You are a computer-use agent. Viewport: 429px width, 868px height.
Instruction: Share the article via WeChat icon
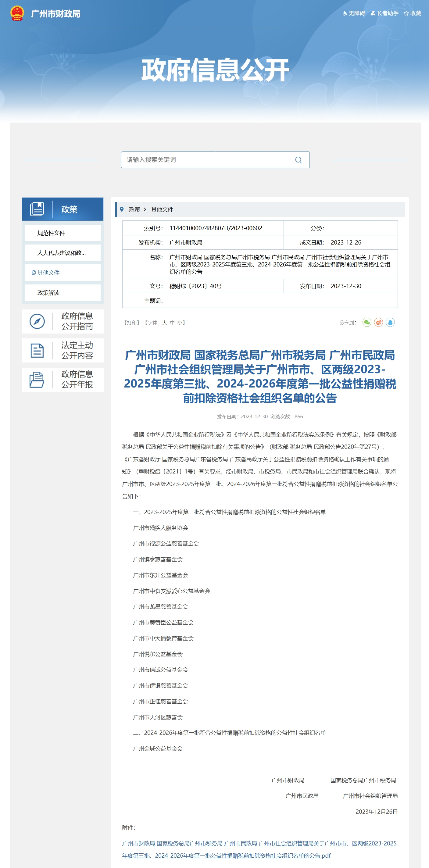(x=367, y=323)
